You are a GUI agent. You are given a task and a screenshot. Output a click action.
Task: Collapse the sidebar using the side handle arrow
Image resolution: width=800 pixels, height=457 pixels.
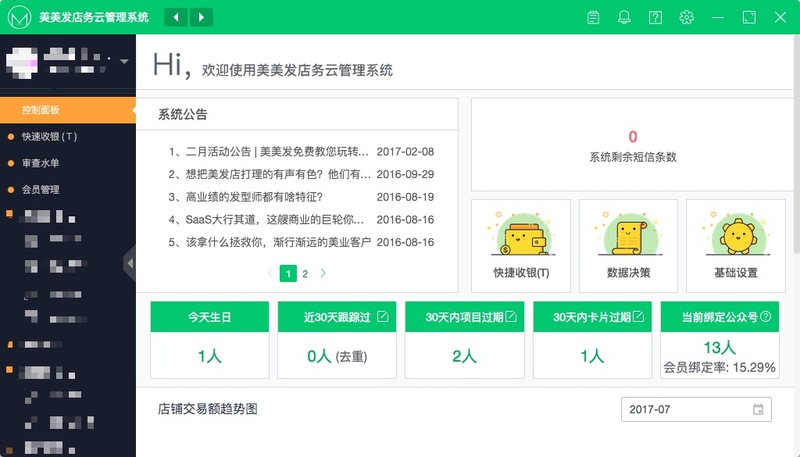[x=130, y=263]
